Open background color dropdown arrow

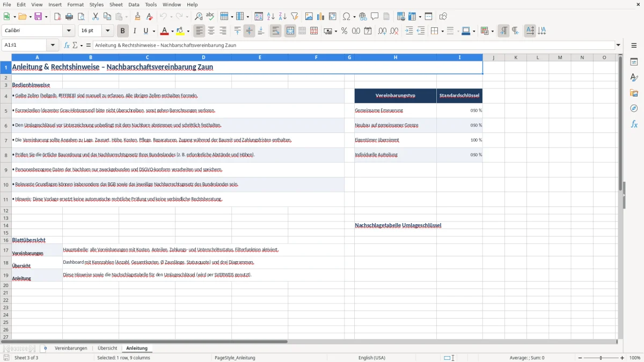tap(188, 32)
